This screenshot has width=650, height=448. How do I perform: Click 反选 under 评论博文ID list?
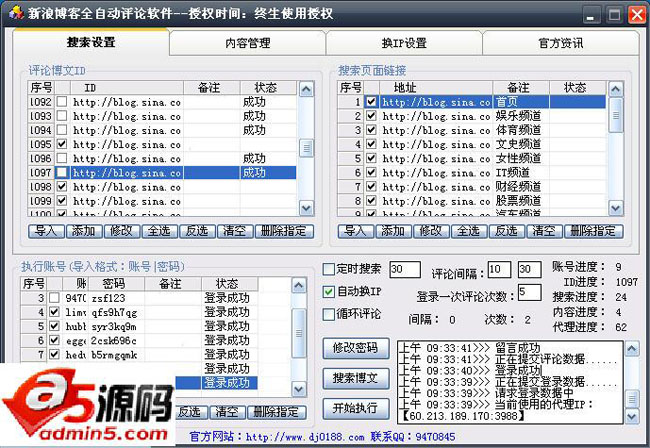pos(197,231)
